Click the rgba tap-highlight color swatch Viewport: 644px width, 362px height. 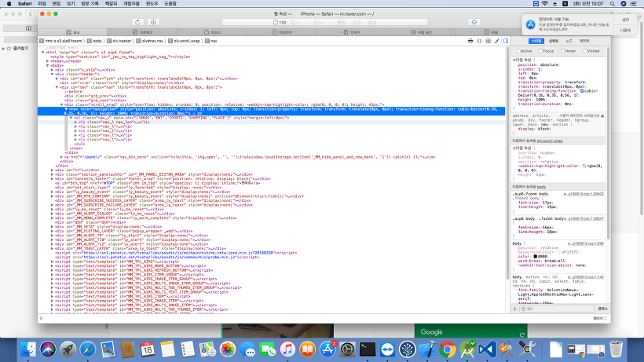584,166
